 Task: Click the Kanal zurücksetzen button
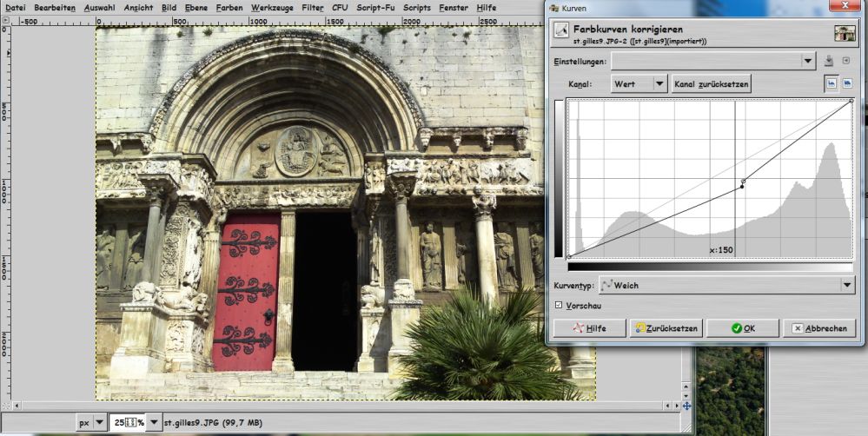pos(711,83)
